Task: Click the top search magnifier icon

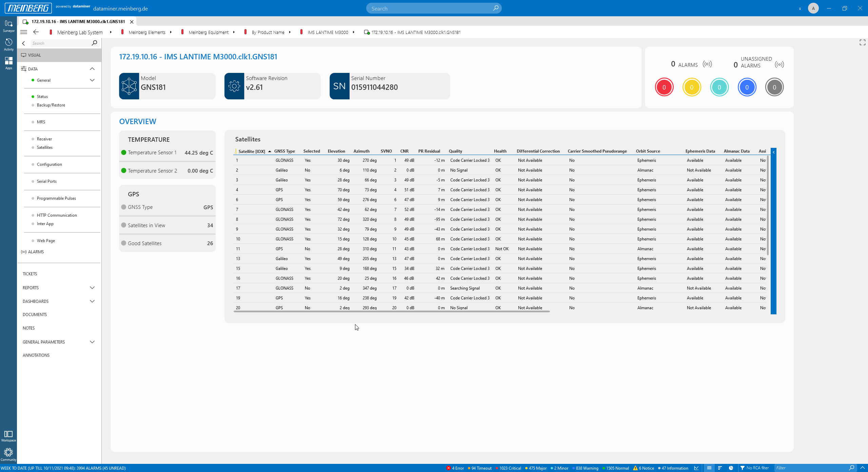Action: point(495,8)
